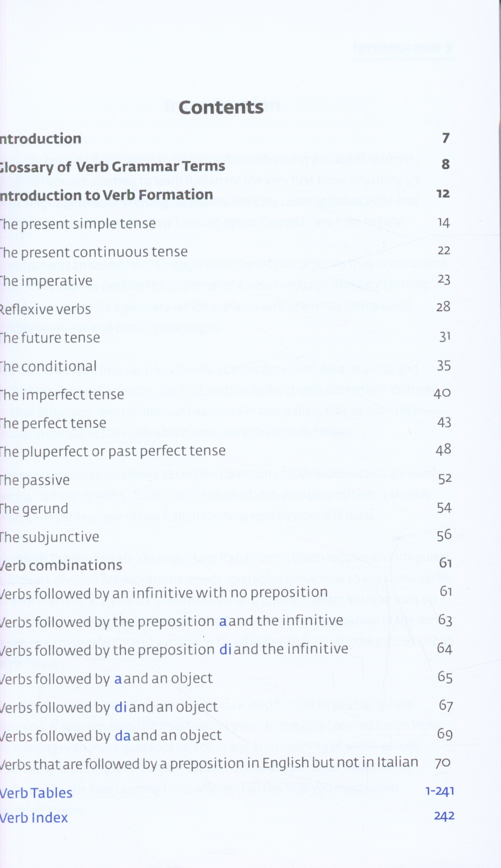
Task: Go to The passive entry
Action: tap(35, 480)
